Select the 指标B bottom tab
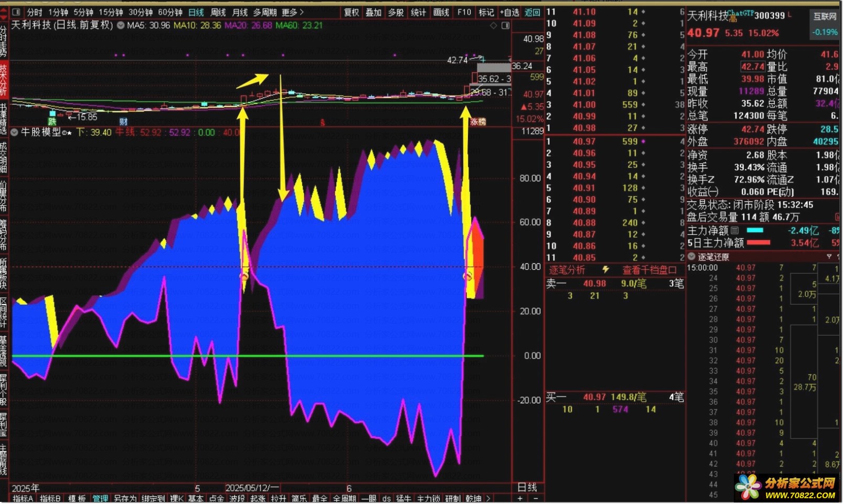 pyautogui.click(x=50, y=498)
